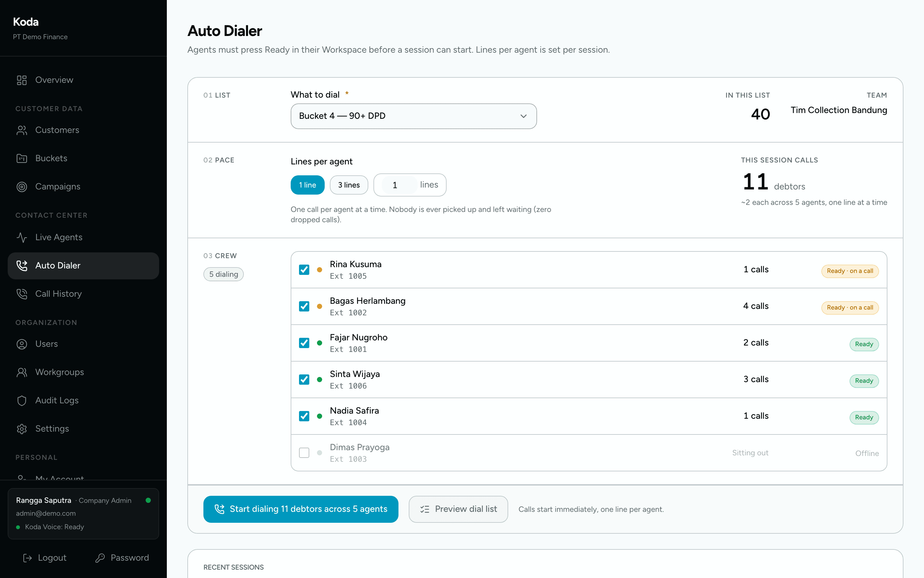
Task: Uncheck Bagas Herlambang's checkbox
Action: (x=304, y=307)
